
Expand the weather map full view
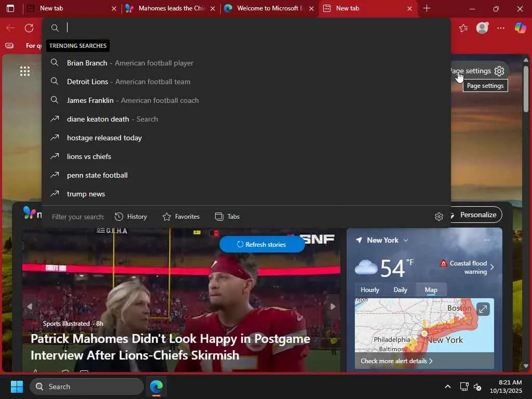(483, 309)
